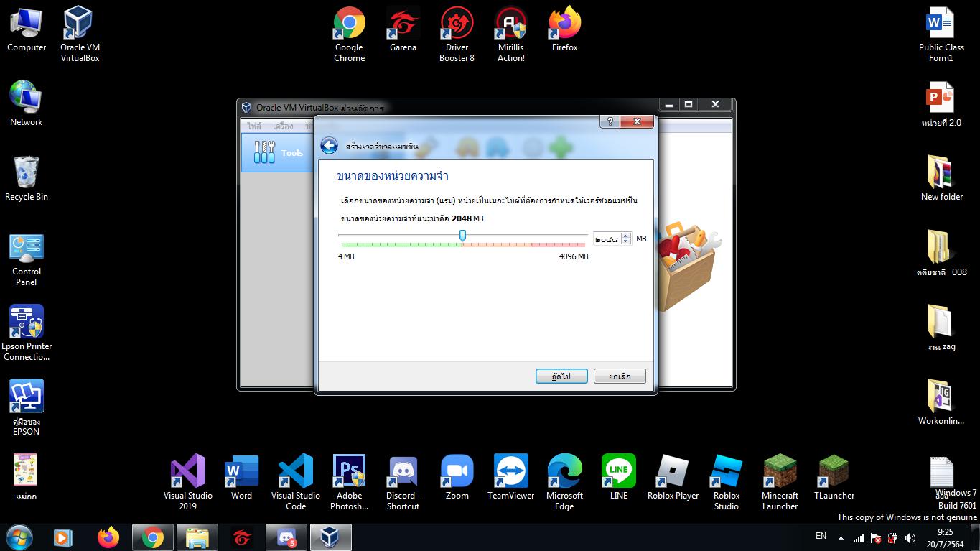
Task: Open the Recycle Bin
Action: [27, 179]
